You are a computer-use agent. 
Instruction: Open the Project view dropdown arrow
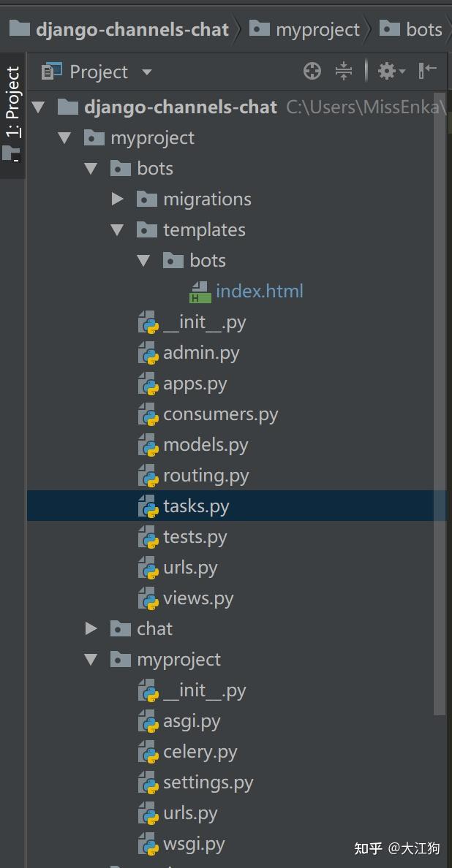point(146,72)
